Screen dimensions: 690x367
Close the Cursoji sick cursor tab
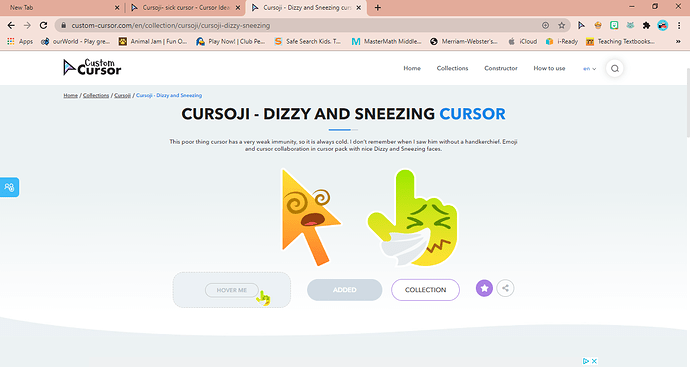[x=238, y=7]
